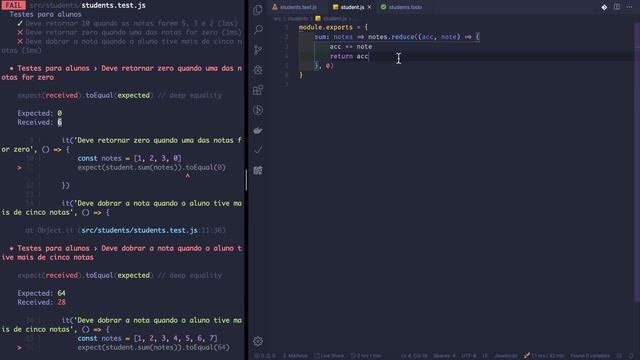Open the Explorer view in activity bar
Viewport: 640px width, 360px height.
click(x=258, y=10)
